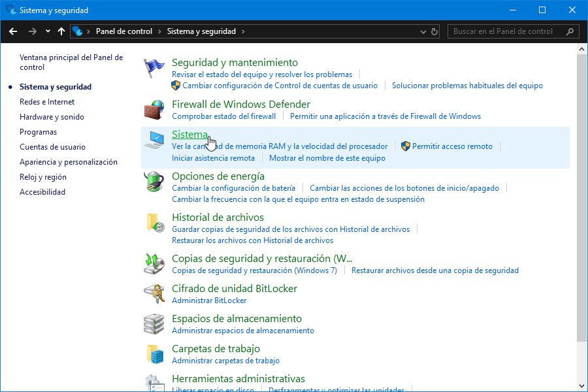The image size is (588, 392).
Task: Click Sistema y seguridad in the breadcrumb
Action: (x=201, y=31)
